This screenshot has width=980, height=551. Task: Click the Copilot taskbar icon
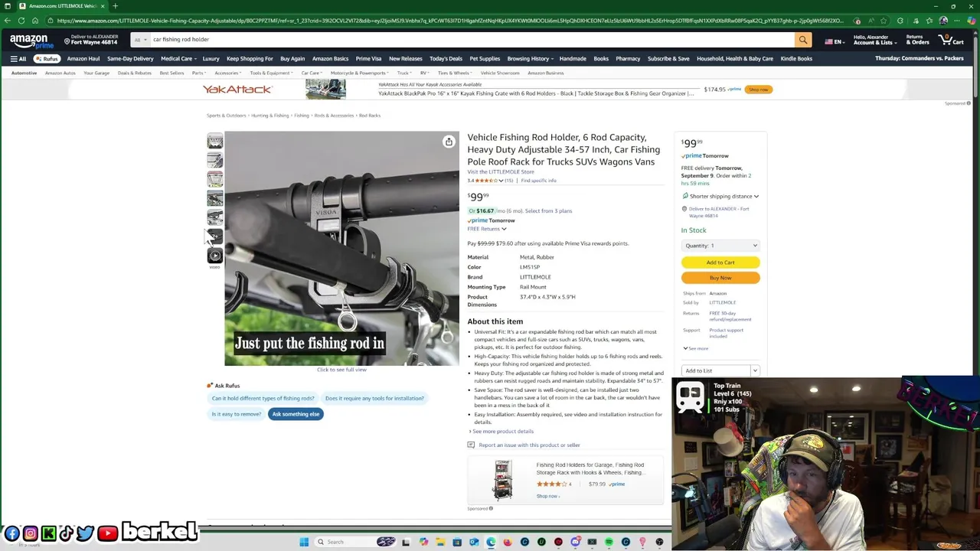423,542
